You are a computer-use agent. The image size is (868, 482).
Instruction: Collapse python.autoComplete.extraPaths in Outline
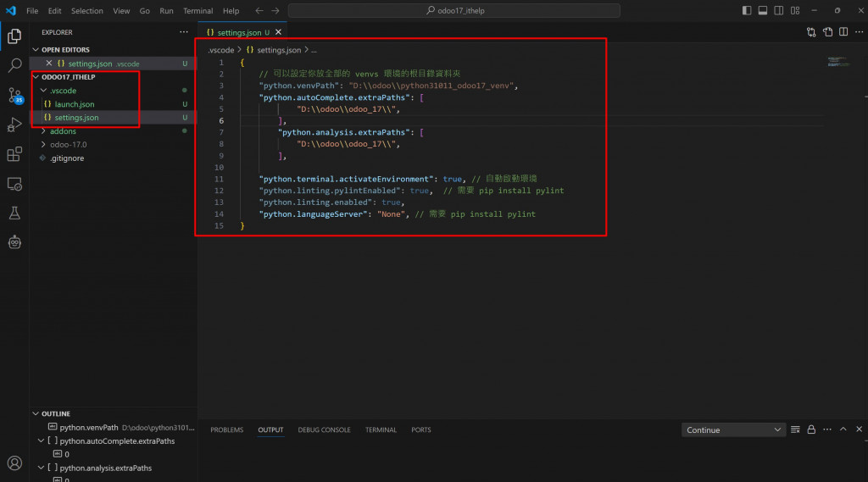pyautogui.click(x=41, y=441)
